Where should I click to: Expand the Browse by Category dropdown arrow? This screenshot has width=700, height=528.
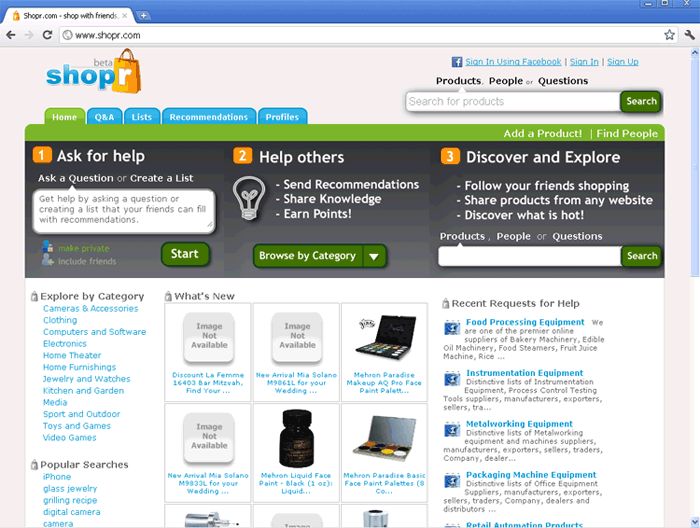click(x=374, y=256)
